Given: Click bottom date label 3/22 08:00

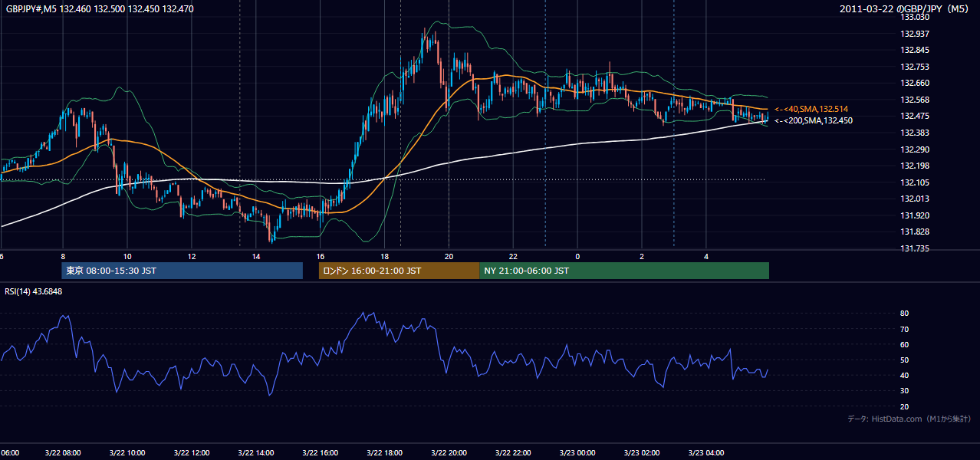Looking at the screenshot, I should pos(63,453).
